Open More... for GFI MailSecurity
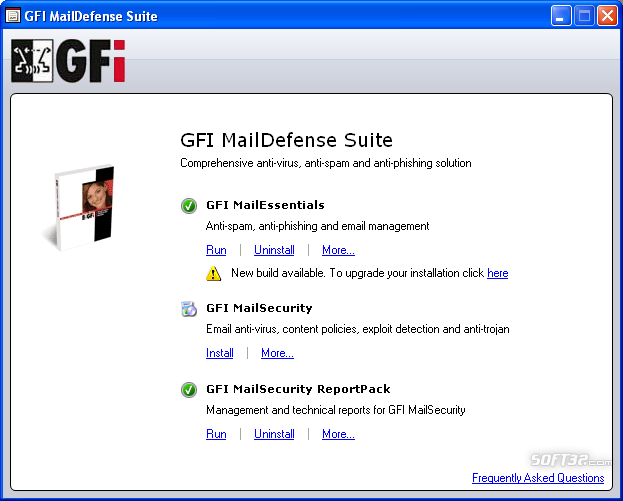This screenshot has height=501, width=623. 277,353
